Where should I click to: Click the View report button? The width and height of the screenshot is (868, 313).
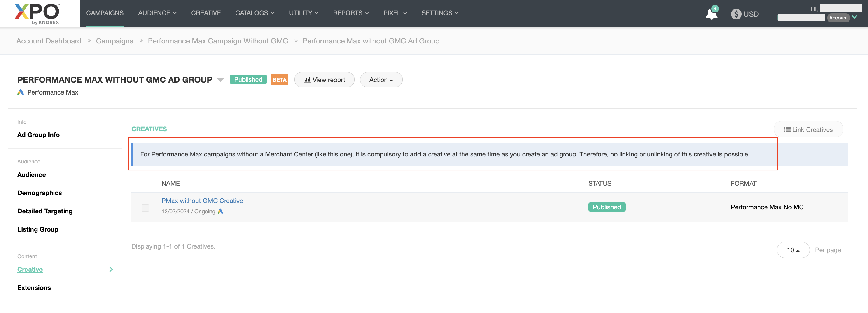(x=324, y=80)
